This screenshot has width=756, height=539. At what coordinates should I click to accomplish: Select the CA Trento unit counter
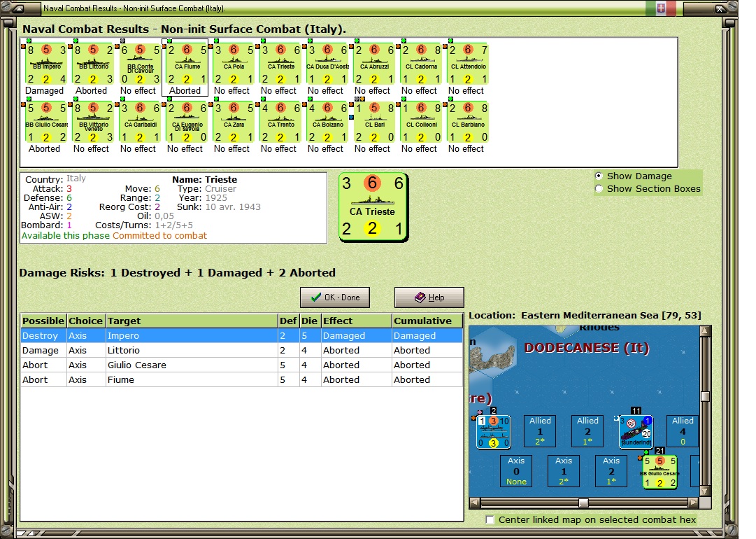tap(280, 122)
